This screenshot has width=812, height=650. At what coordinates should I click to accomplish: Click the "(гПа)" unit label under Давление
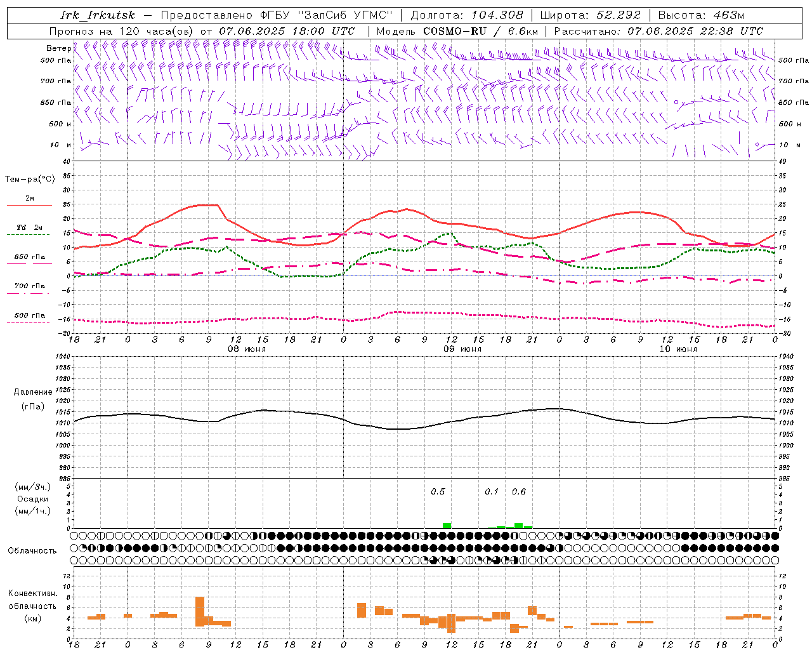coord(33,407)
